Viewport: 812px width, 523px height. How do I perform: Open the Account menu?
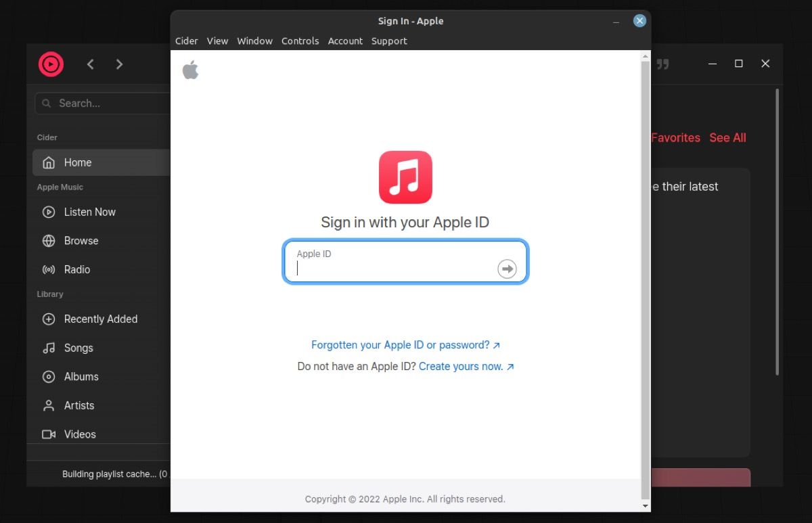[346, 41]
